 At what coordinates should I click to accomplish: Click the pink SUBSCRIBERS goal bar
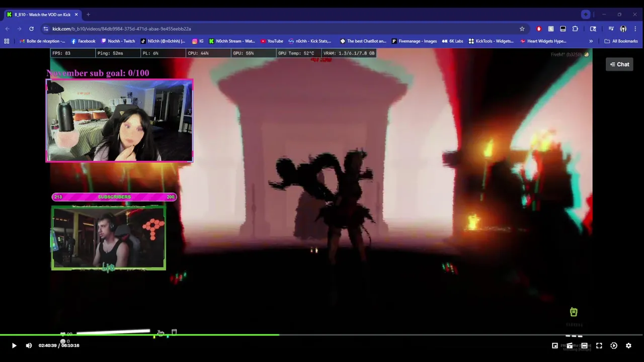point(114,197)
